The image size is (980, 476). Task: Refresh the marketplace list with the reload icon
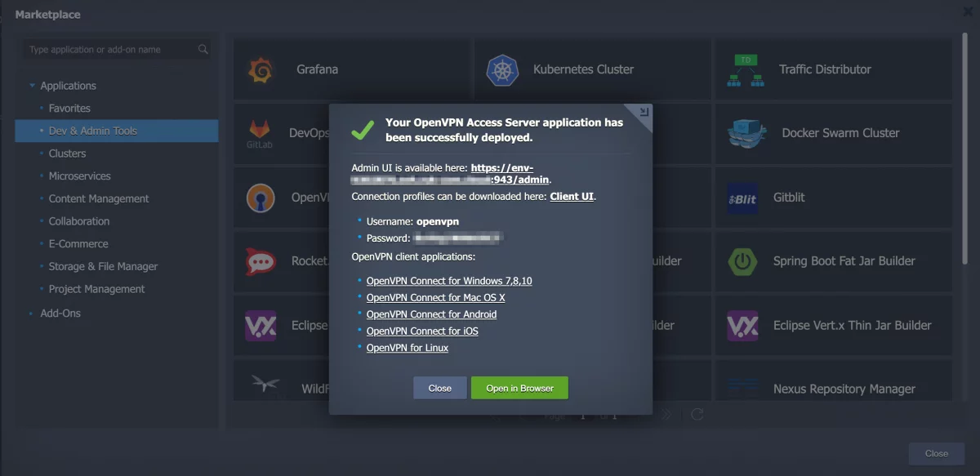point(697,414)
